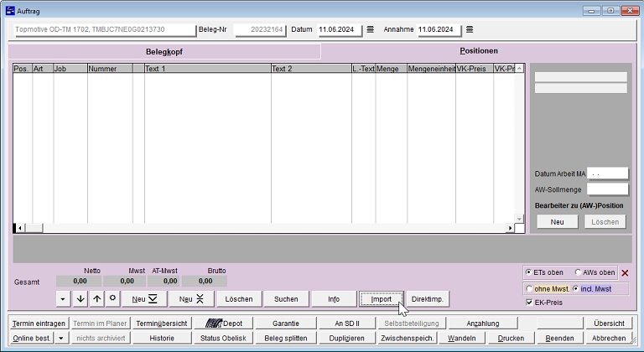Click the Datum date field
Screen dimensions: 644x352
click(340, 29)
